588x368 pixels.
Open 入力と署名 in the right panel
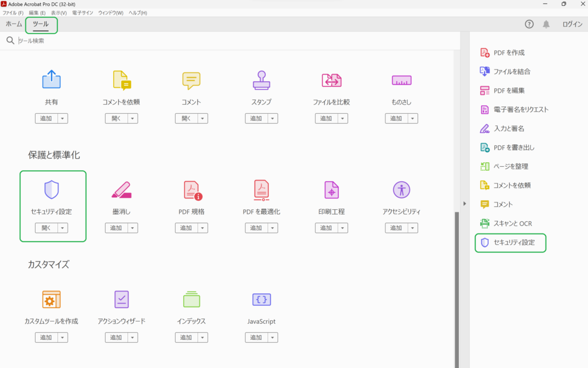point(502,128)
